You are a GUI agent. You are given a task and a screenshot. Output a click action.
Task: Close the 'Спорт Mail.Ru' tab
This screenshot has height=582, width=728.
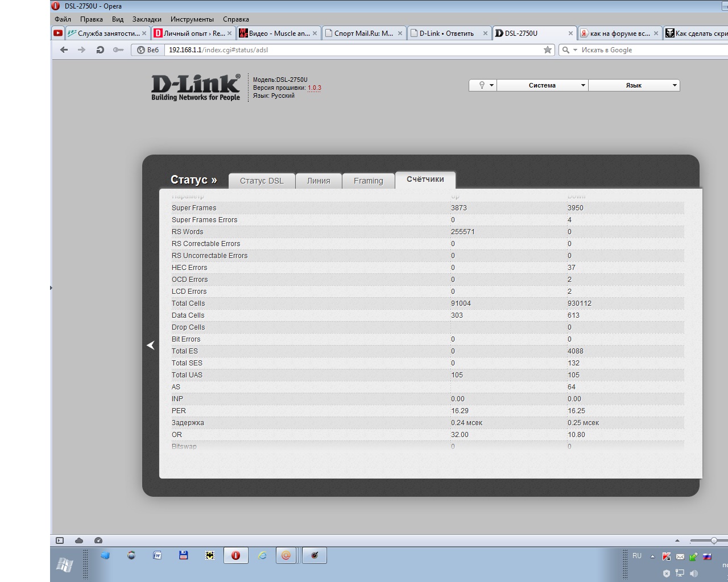400,34
